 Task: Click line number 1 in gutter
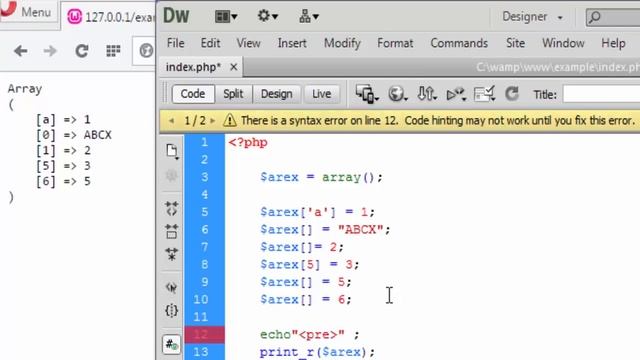[x=204, y=142]
